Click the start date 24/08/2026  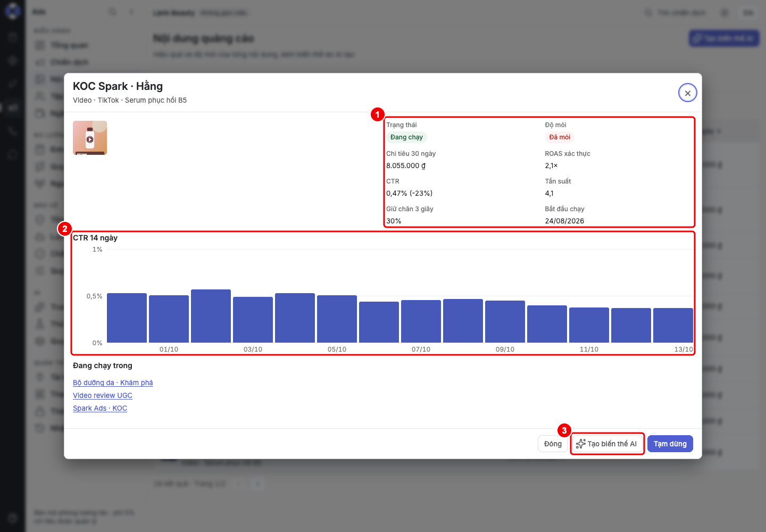pyautogui.click(x=564, y=221)
